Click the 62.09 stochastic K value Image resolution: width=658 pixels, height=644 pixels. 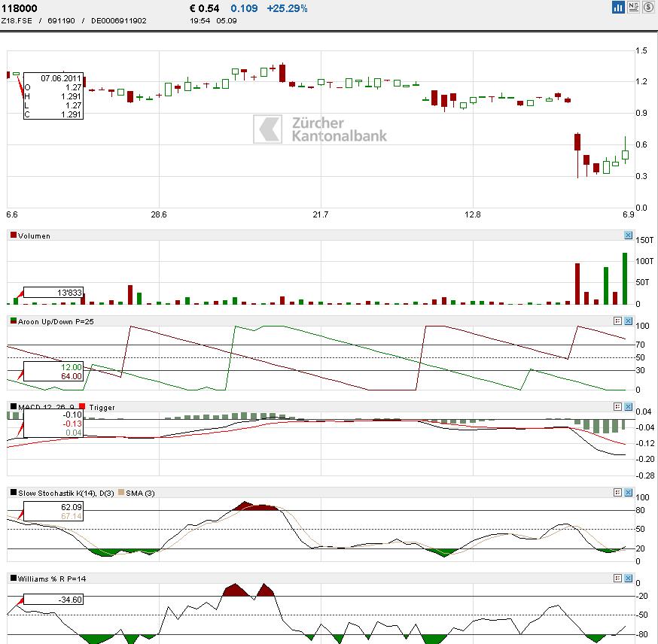coord(72,507)
